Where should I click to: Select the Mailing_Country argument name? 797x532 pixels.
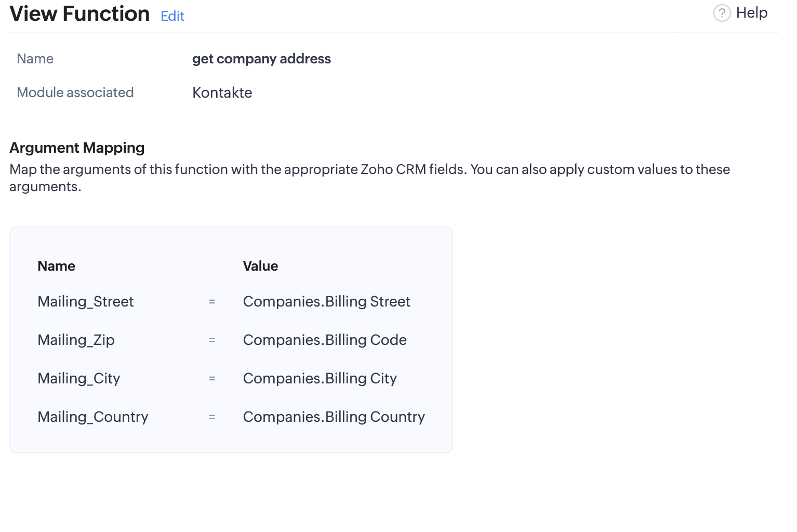[x=93, y=417]
